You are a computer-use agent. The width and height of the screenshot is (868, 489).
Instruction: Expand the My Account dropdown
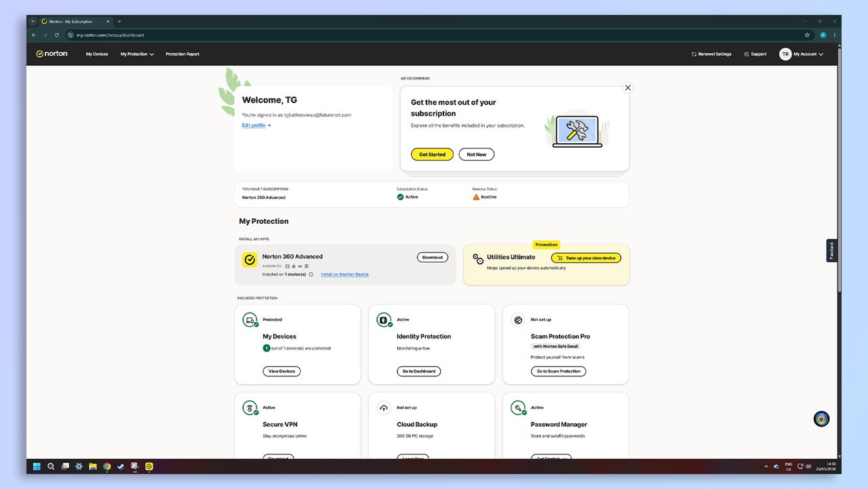point(808,54)
